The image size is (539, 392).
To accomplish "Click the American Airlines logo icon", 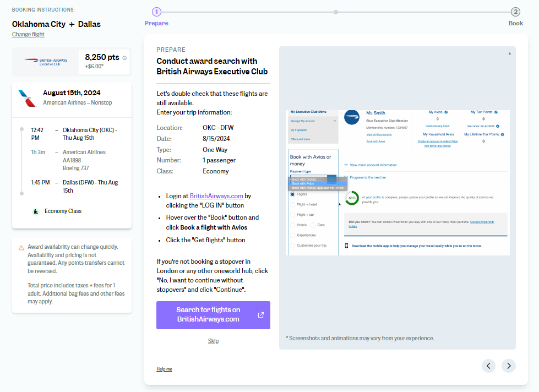I will (26, 98).
